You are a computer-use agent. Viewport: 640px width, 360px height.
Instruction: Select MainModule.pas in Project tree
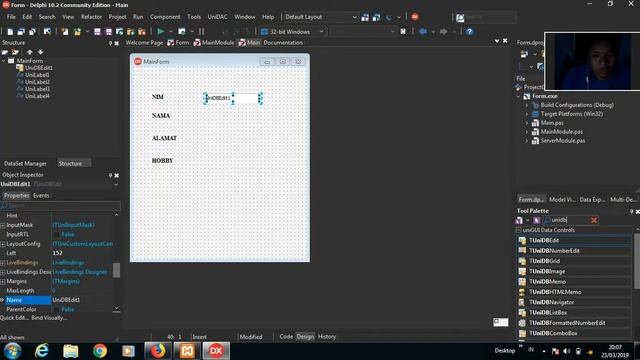click(x=562, y=131)
